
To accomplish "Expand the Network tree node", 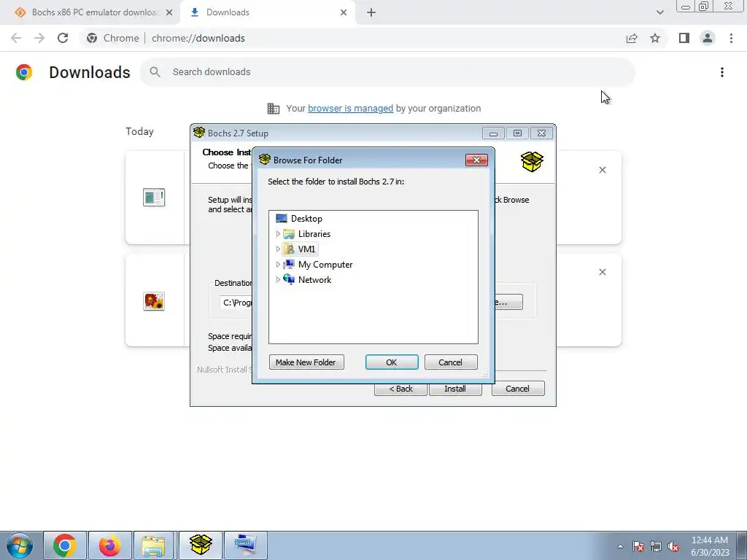I will click(278, 279).
